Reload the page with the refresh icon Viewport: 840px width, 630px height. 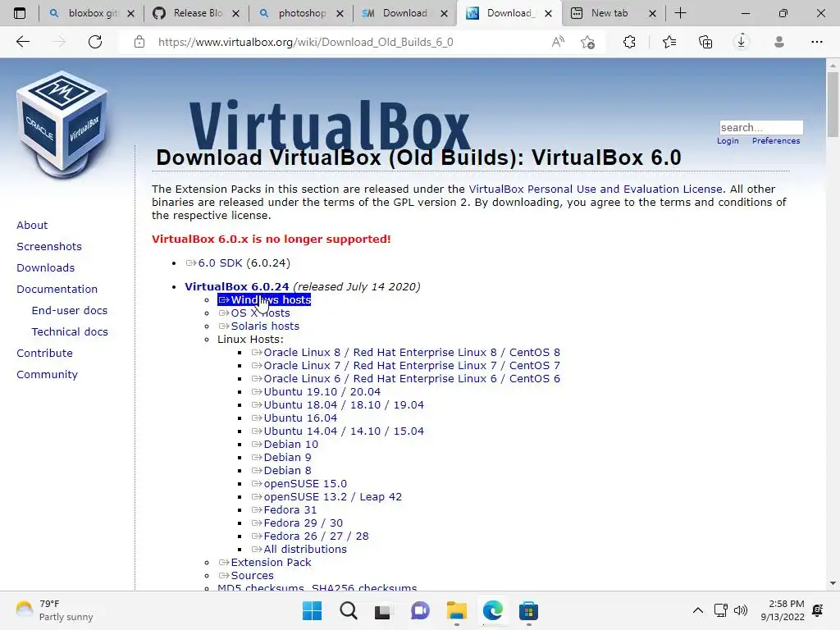pos(95,42)
